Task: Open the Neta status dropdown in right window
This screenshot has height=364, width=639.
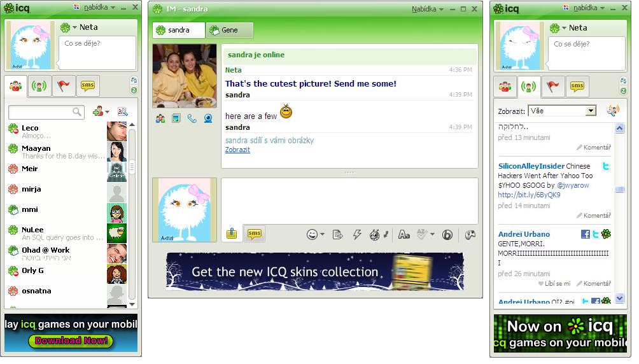Action: (x=564, y=28)
